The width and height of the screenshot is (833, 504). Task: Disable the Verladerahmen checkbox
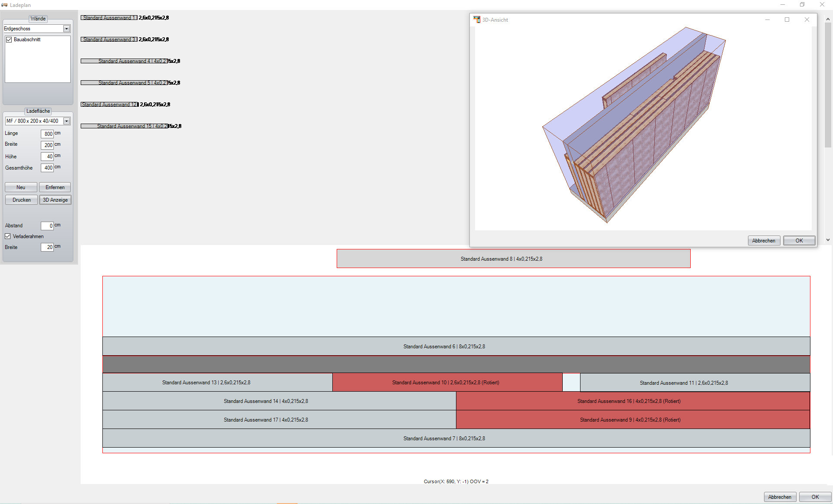point(8,236)
